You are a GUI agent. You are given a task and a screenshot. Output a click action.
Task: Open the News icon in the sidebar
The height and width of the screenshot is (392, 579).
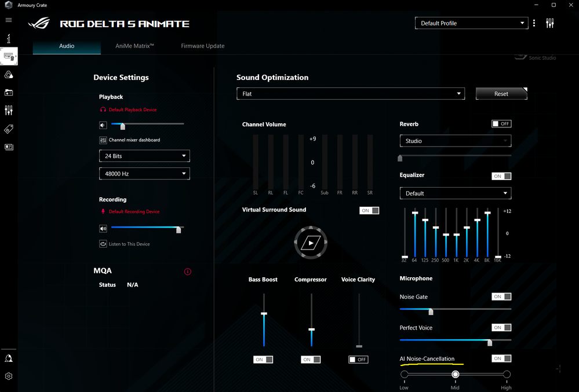click(x=9, y=147)
